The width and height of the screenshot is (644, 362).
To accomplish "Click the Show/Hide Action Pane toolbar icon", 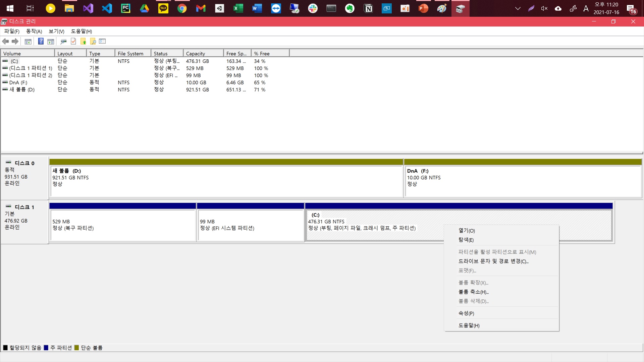I will [x=51, y=41].
